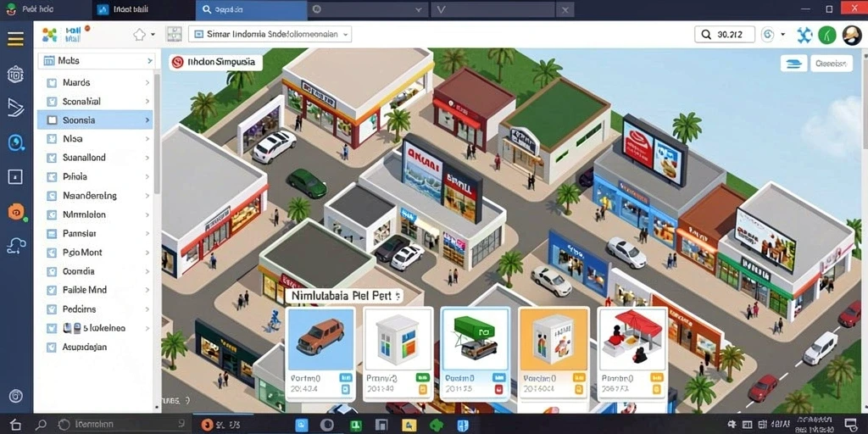The width and height of the screenshot is (868, 434).
Task: Click the orange round icon in sidebar
Action: coord(16,211)
